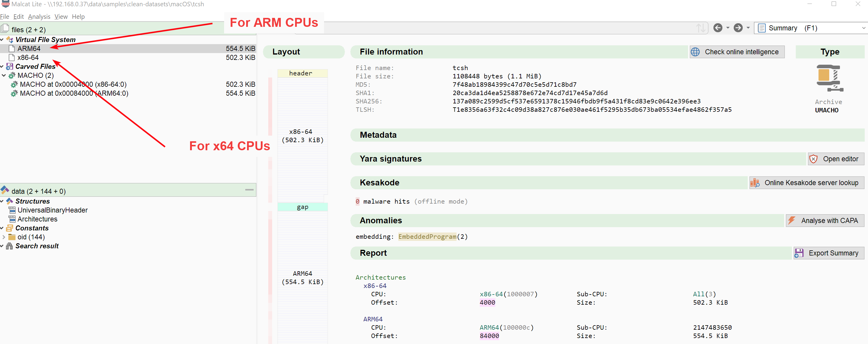This screenshot has height=344, width=868.
Task: Click the Architectures table icon
Action: point(12,219)
